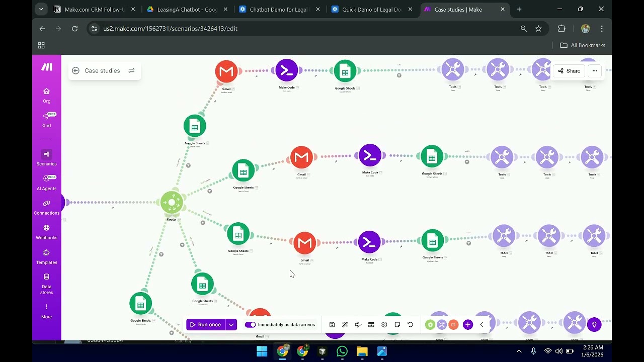Close the Case studies | Make tab
This screenshot has height=362, width=644.
click(503, 9)
